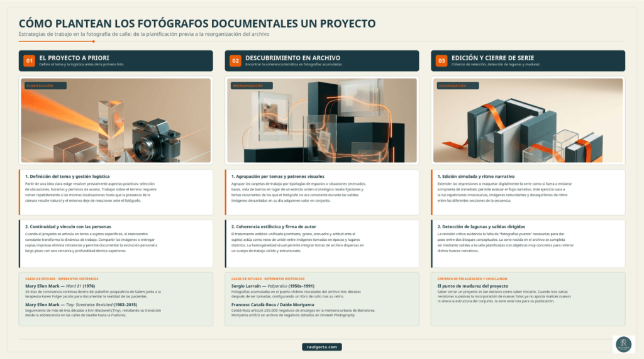The image size is (644, 359).
Task: Click '1. Edición simulada y ritmo narrativo'
Action: (x=476, y=177)
